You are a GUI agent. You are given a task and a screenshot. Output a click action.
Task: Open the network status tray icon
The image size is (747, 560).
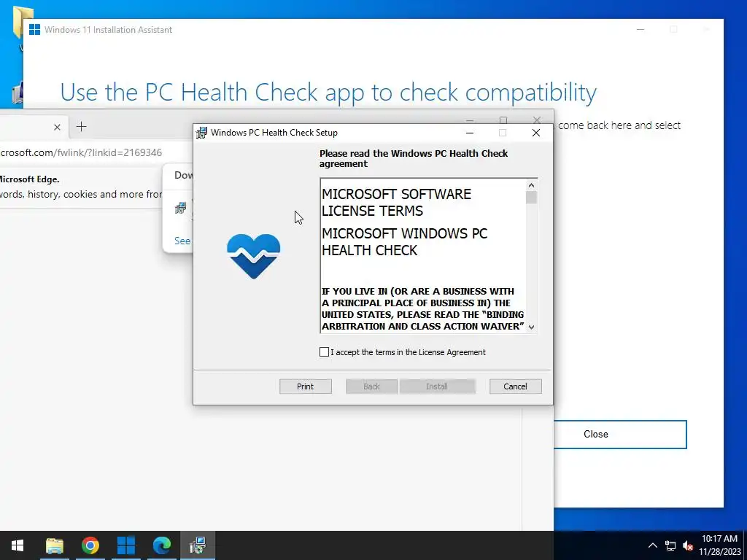pyautogui.click(x=670, y=545)
